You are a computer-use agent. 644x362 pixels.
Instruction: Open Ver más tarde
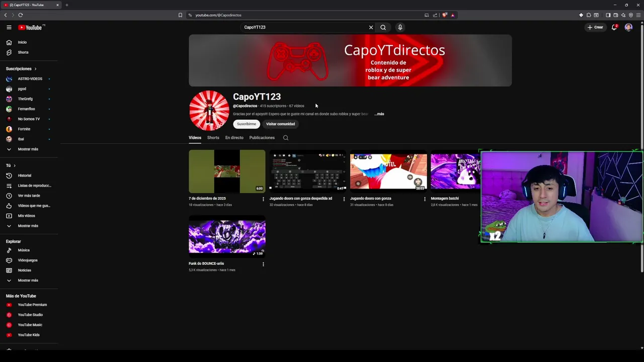click(x=29, y=196)
